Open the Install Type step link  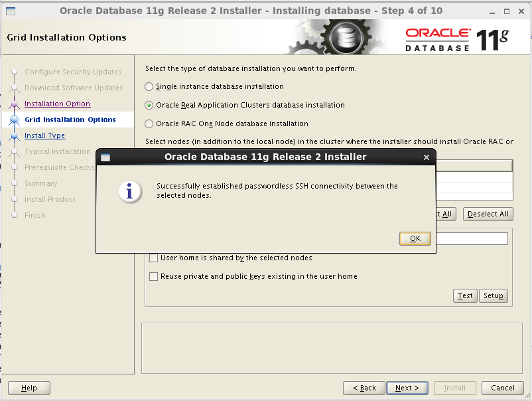(x=45, y=135)
